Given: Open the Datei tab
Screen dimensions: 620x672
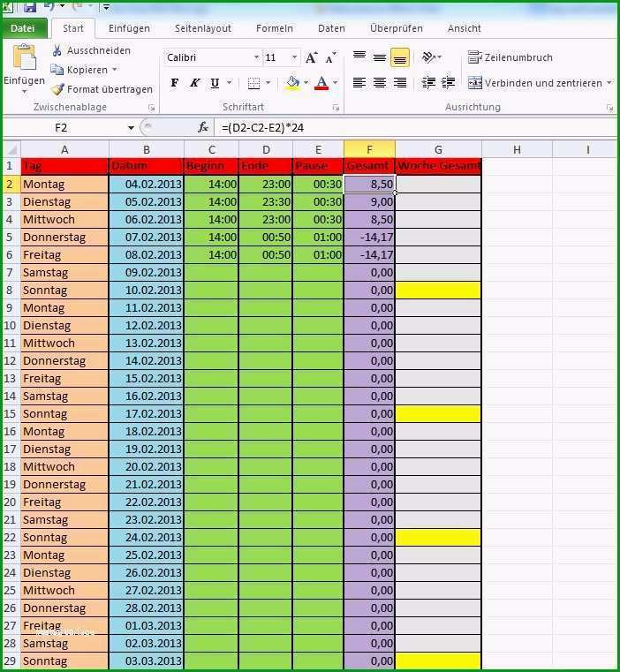Looking at the screenshot, I should tap(23, 28).
